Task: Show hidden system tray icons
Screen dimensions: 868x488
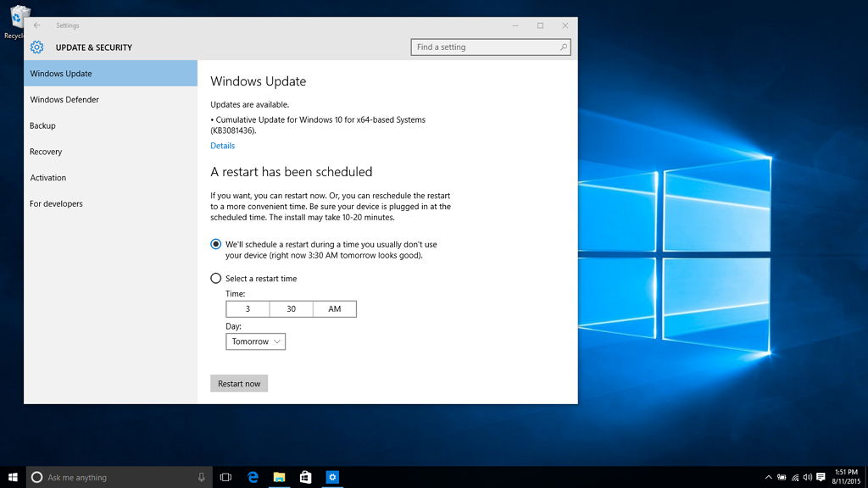Action: tap(768, 477)
